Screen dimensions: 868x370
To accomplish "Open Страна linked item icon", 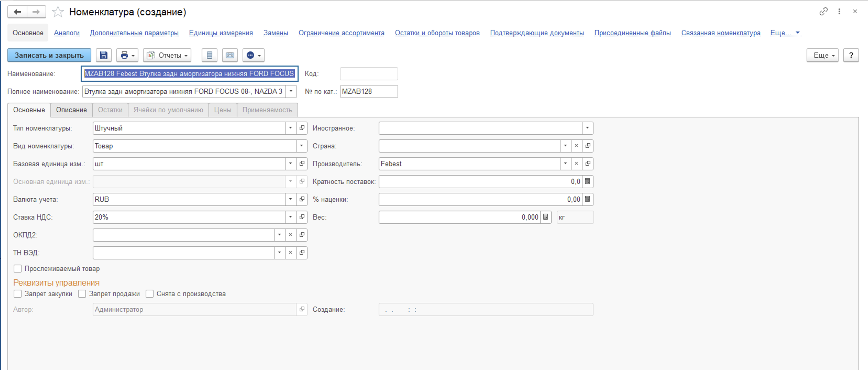I will pos(588,146).
